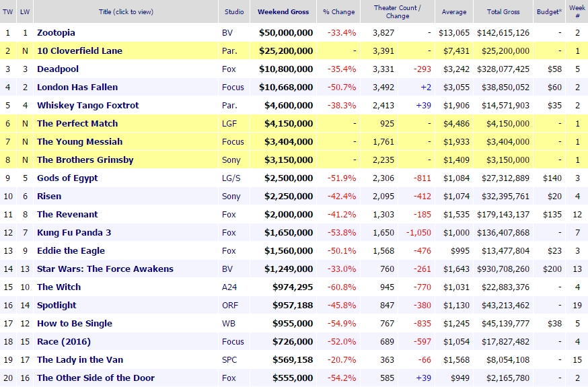This screenshot has height=387, width=588.
Task: Open Gods of Egypt title link
Action: click(x=67, y=178)
